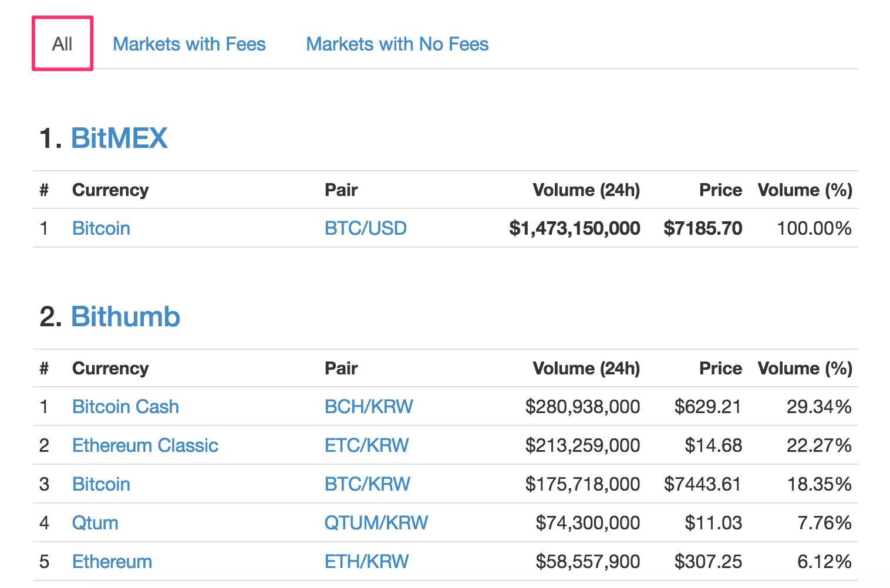
Task: Click Currency column header in BitMEX table
Action: point(110,190)
